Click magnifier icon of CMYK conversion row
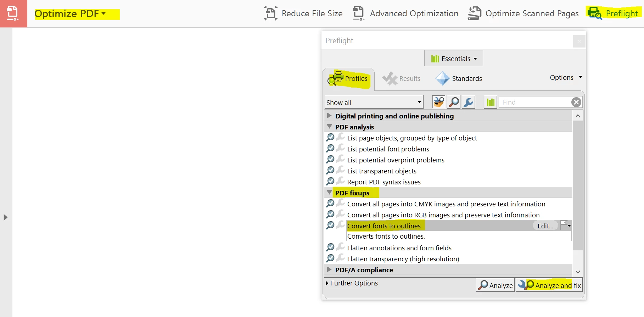644x317 pixels. coord(330,203)
